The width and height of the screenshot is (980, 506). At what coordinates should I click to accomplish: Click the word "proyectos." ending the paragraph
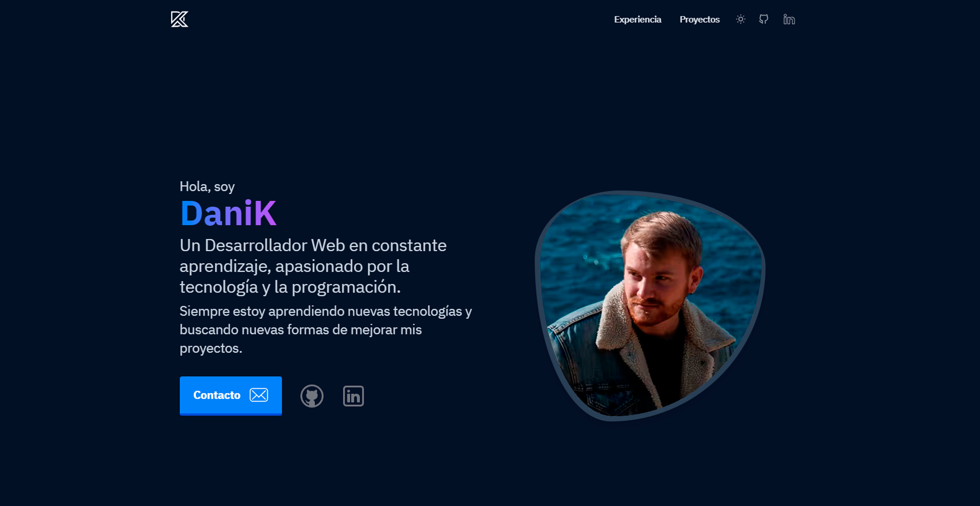coord(211,348)
